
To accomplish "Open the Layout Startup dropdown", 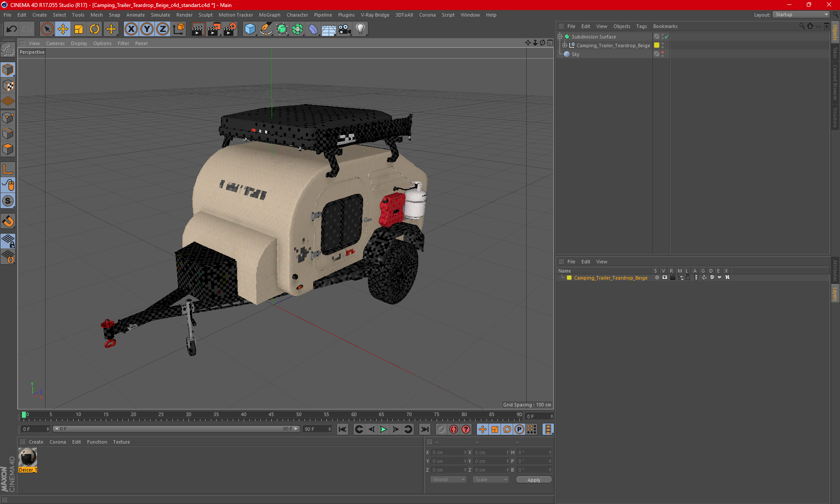I will 801,14.
